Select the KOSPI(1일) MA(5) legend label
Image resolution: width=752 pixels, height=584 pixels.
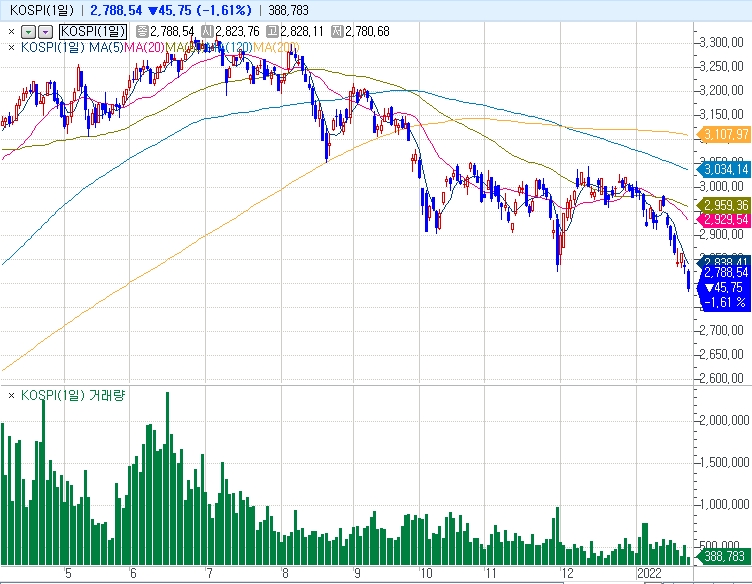tap(72, 47)
